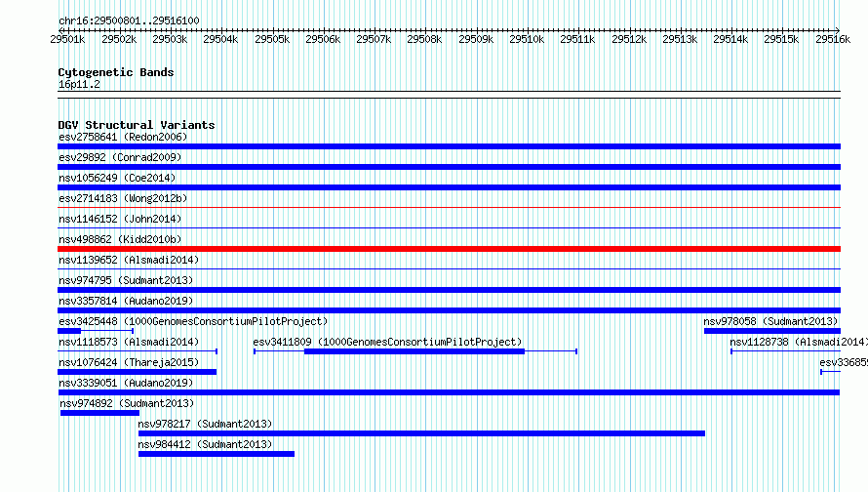The height and width of the screenshot is (492, 868).
Task: Click the 29508k ruler position
Action: 424,39
